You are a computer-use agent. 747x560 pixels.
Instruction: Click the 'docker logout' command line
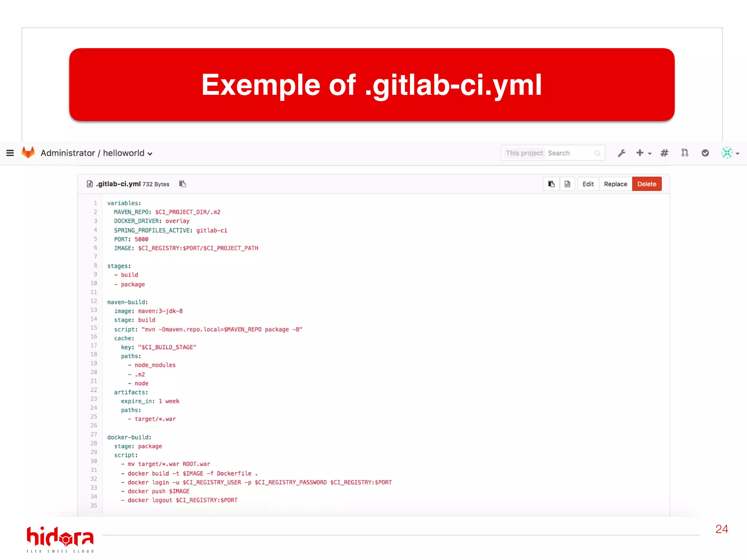[x=183, y=501]
